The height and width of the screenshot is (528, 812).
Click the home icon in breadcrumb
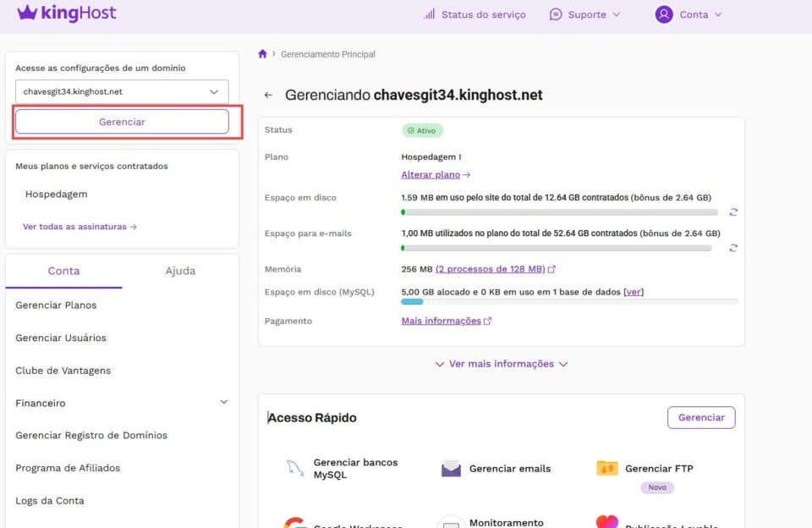[262, 54]
